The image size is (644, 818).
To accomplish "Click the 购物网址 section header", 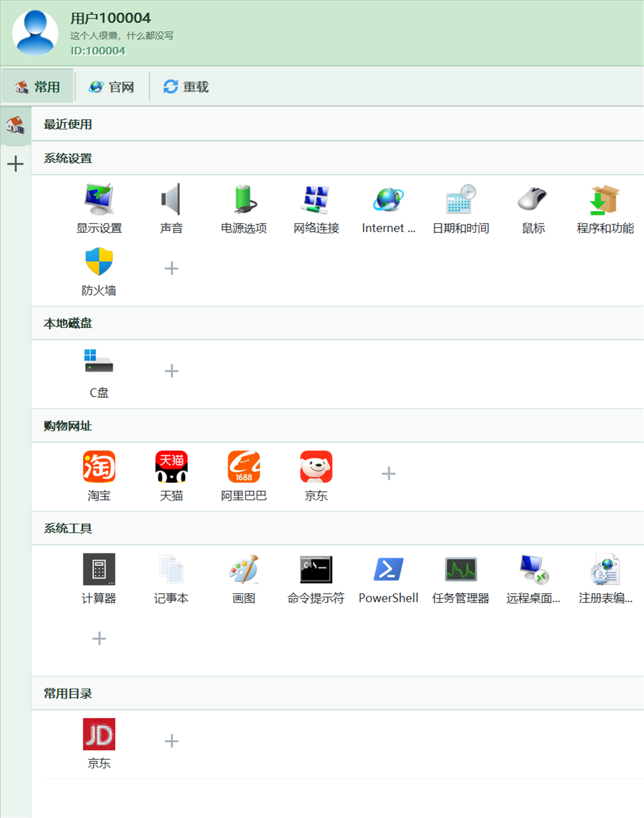I will (x=338, y=426).
